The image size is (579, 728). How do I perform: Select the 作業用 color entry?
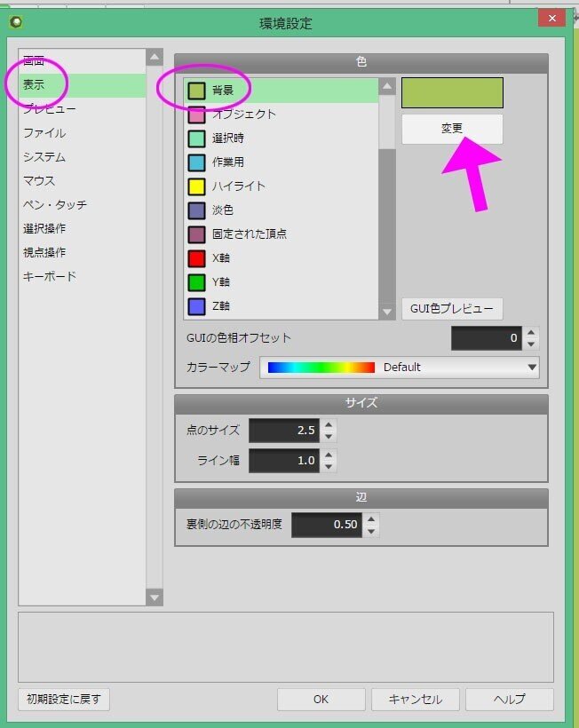281,162
